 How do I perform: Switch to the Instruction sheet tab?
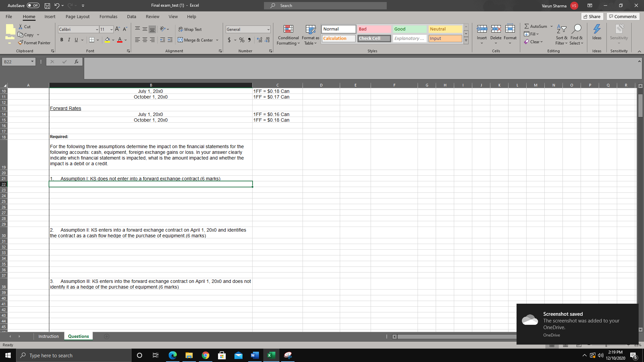(x=48, y=336)
